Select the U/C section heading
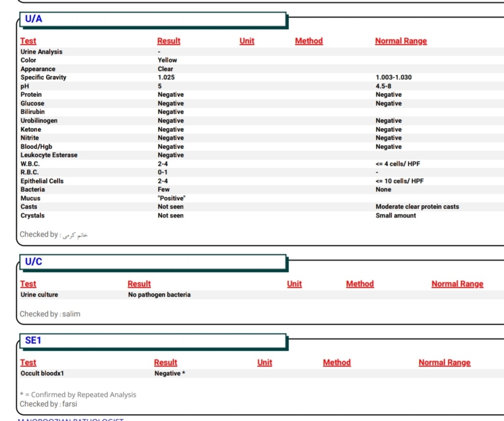This screenshot has height=421, width=504. (34, 261)
